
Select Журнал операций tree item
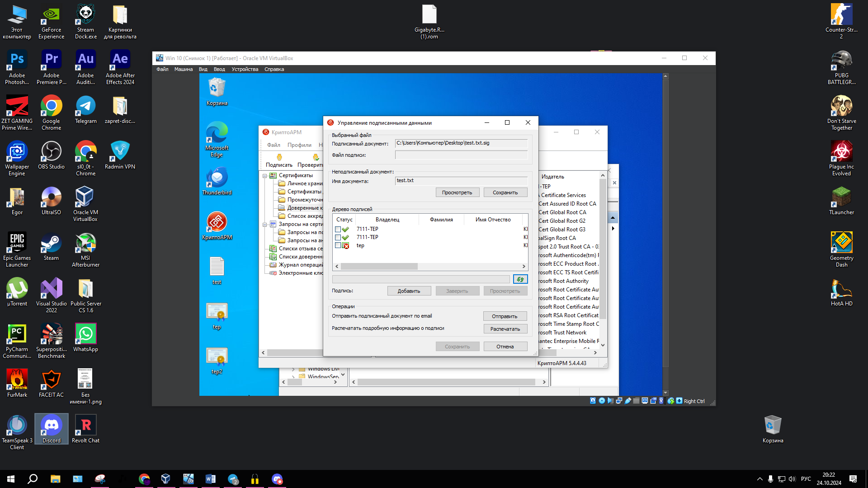point(297,265)
